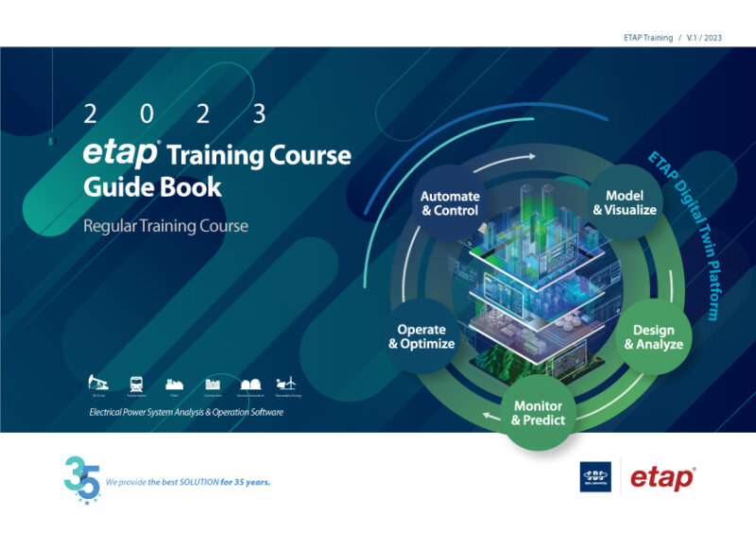The height and width of the screenshot is (534, 756).
Task: Select the Model & Visualize circle
Action: pos(624,203)
